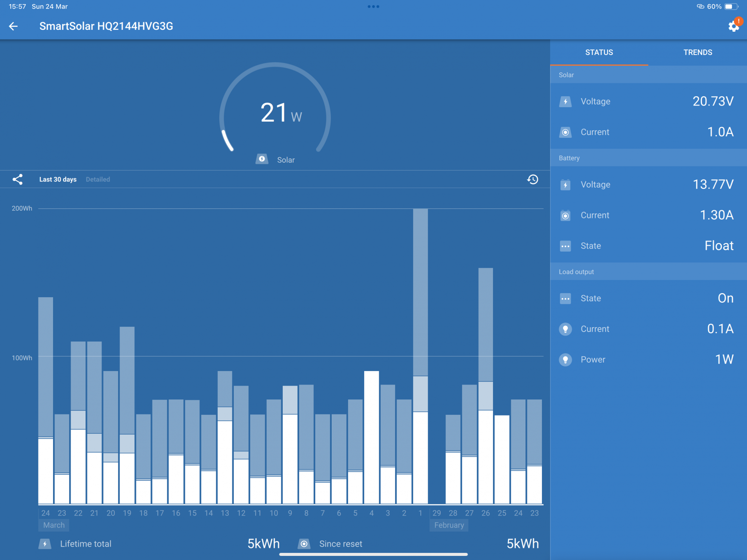Open settings gear with alert badge
747x560 pixels.
[734, 26]
